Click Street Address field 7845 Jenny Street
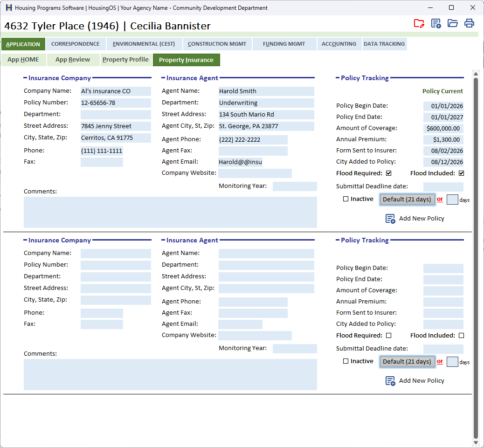 coord(116,126)
